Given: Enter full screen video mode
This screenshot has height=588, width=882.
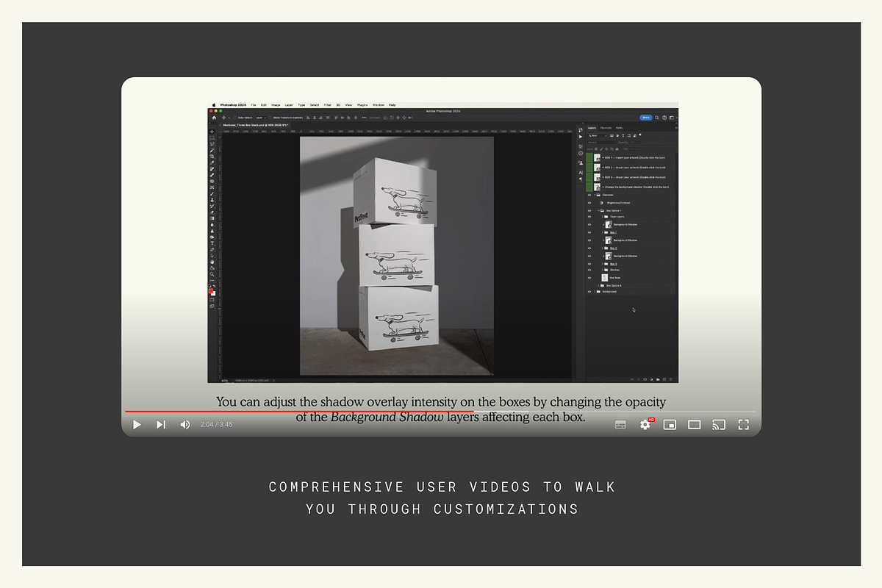Looking at the screenshot, I should (x=743, y=424).
